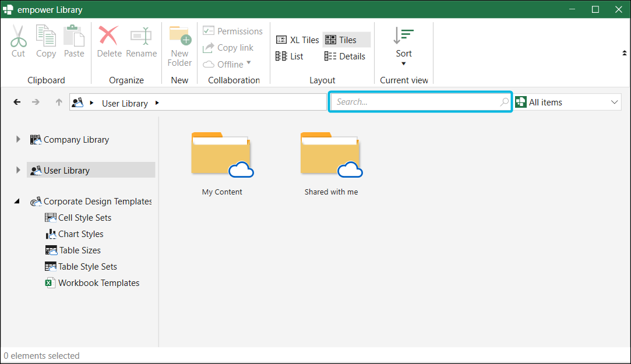Expand the Company Library tree node
The height and width of the screenshot is (364, 631).
18,139
